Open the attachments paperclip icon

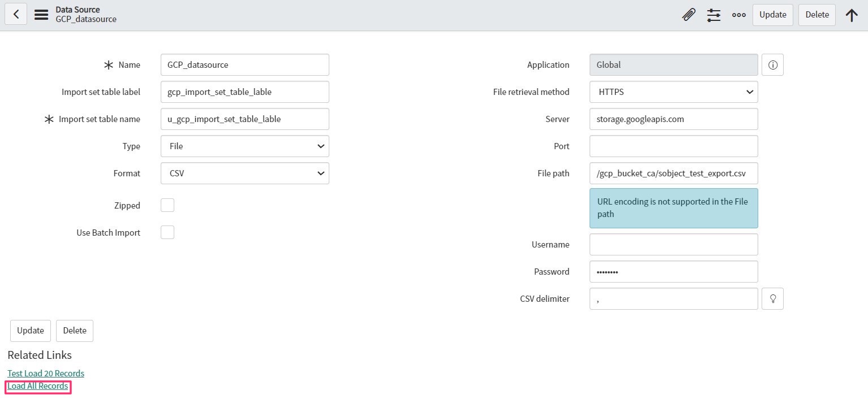click(x=688, y=15)
